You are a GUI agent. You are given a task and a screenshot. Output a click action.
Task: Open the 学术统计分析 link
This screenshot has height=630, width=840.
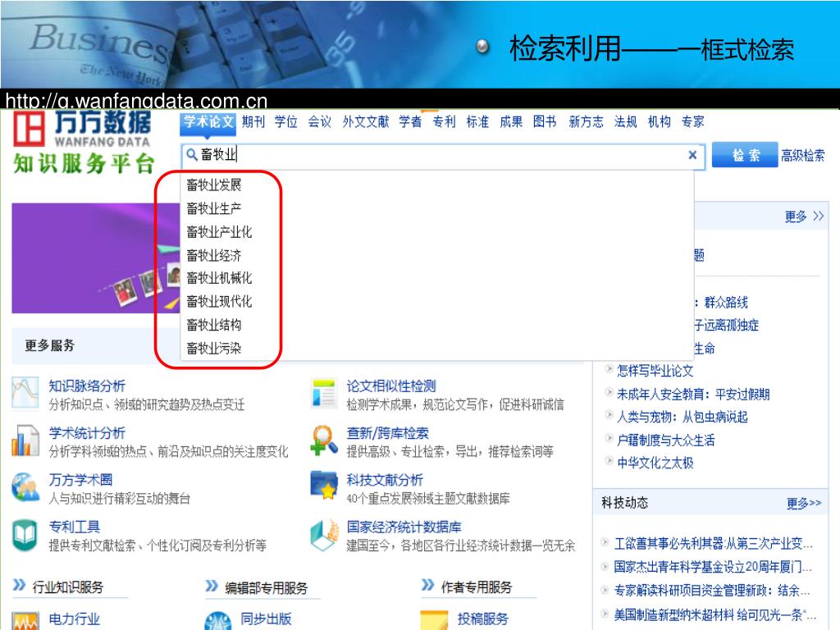(87, 433)
